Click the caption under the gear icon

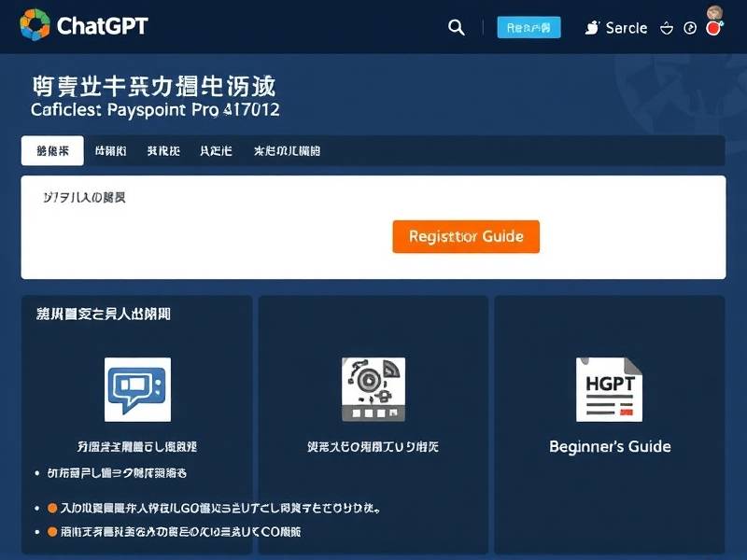tap(373, 447)
